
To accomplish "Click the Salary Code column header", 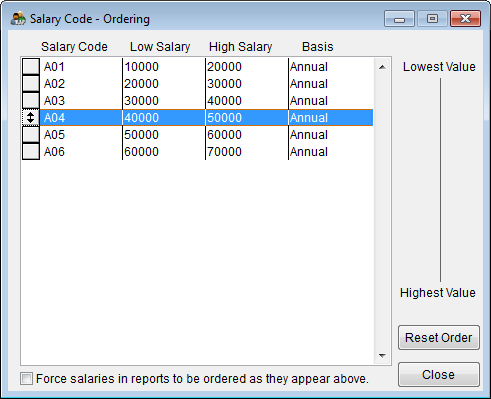I will click(74, 47).
